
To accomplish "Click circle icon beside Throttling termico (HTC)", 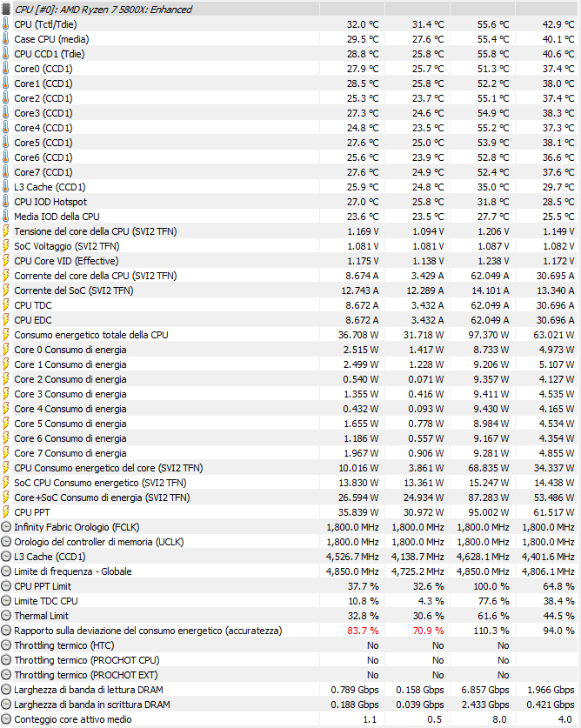I will coord(6,645).
